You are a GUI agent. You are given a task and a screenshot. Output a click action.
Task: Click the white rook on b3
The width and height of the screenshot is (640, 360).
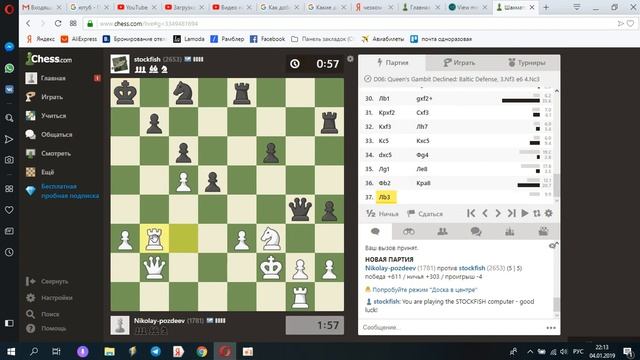[x=154, y=239]
